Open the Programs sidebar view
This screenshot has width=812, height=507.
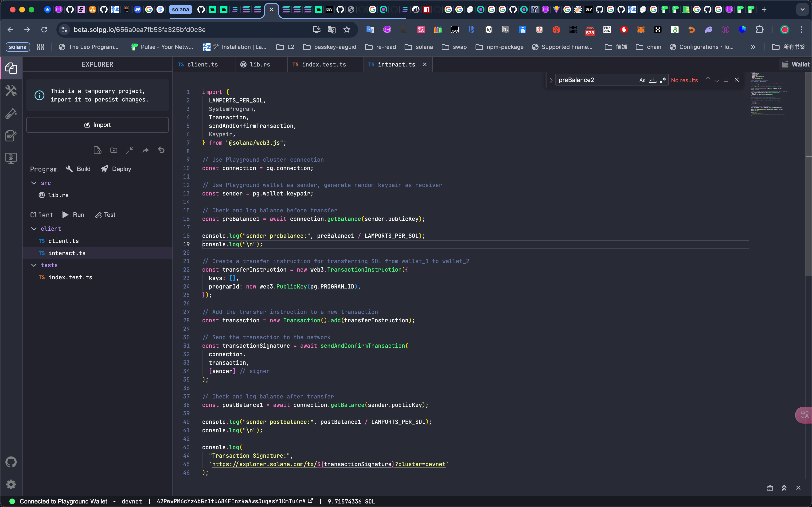click(x=11, y=158)
